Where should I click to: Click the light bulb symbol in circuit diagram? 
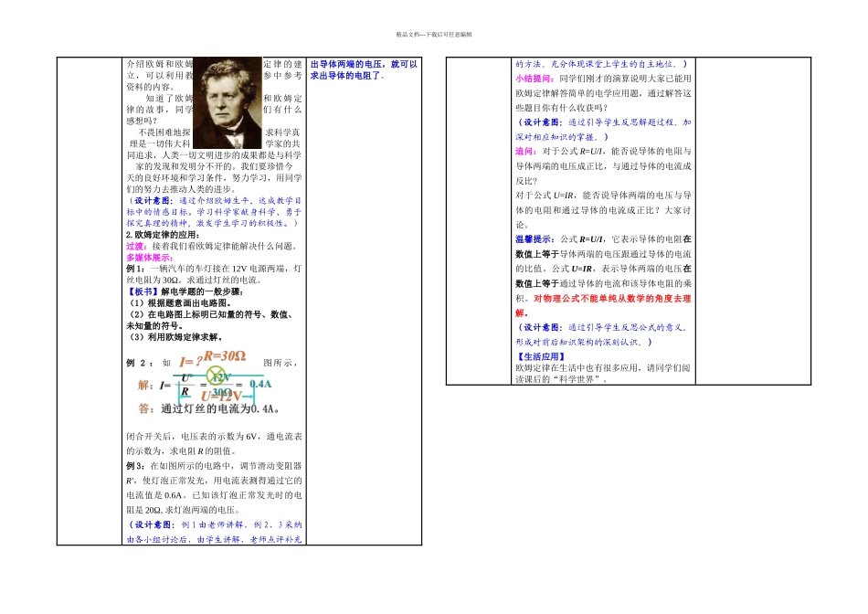tap(217, 376)
